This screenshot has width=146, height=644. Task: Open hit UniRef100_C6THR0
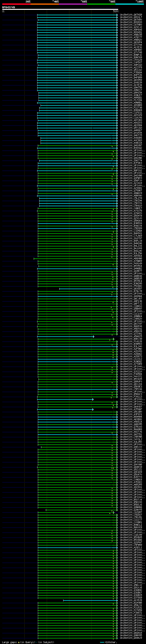click(131, 25)
